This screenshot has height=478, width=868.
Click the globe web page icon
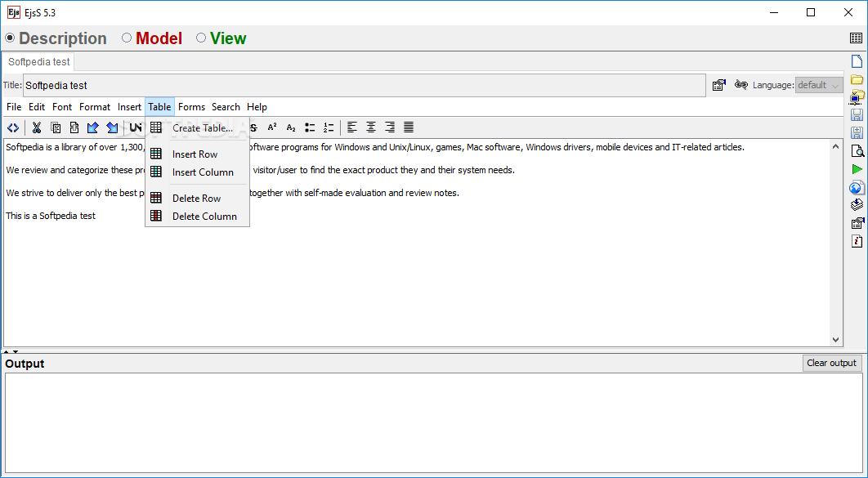pyautogui.click(x=857, y=188)
